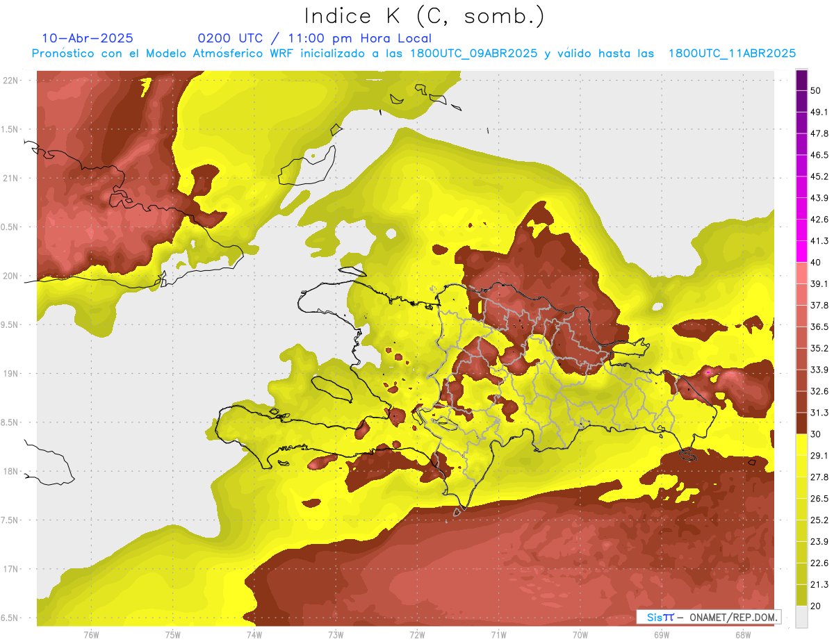Click the '0.5N' latitude axis label
Screen dimensions: 834x644
10,227
